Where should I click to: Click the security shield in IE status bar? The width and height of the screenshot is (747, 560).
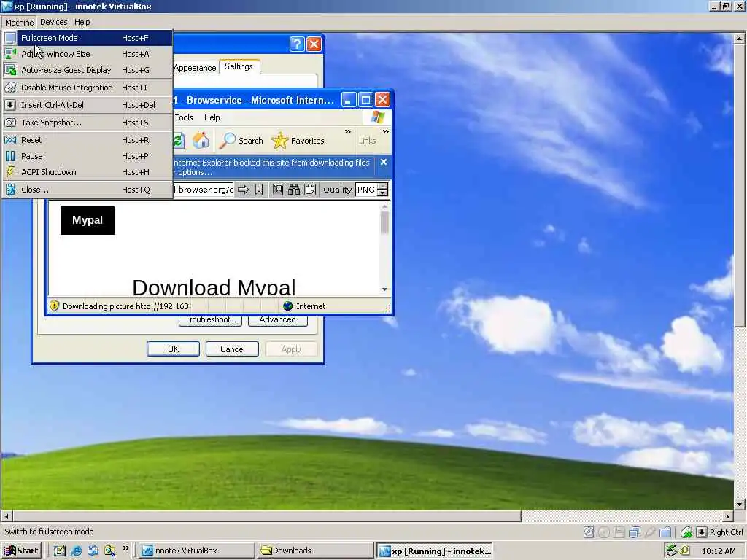point(54,306)
